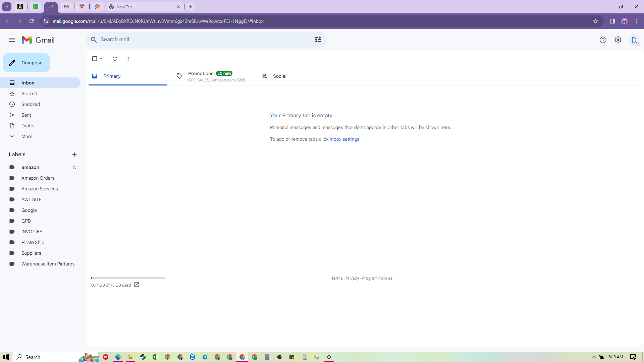
Task: Open Steam from the taskbar
Action: [143, 357]
